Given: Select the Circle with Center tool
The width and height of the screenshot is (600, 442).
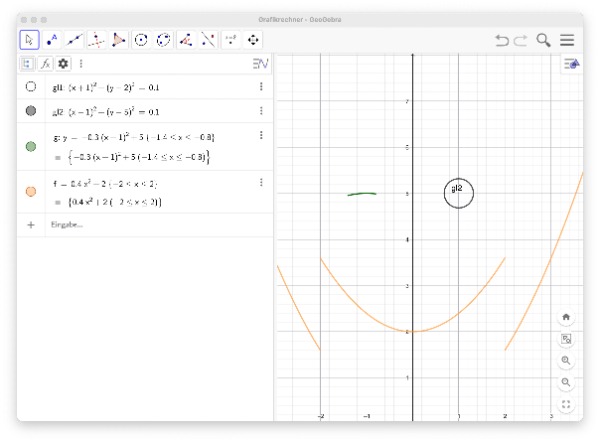Looking at the screenshot, I should (141, 40).
